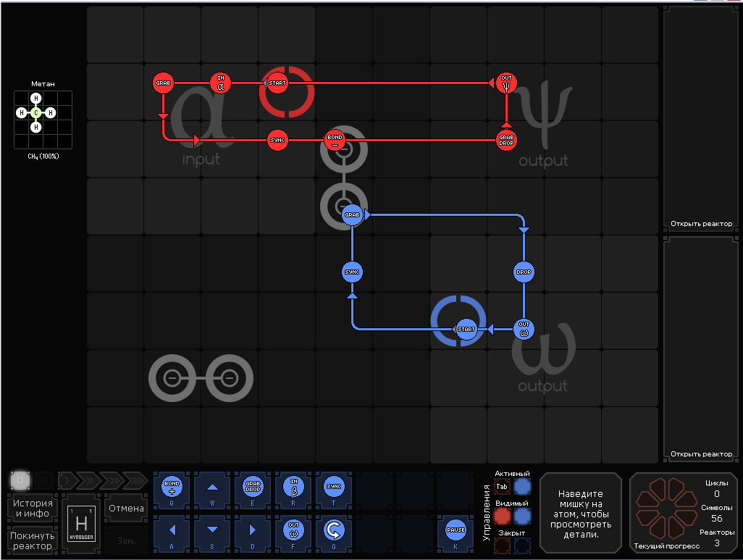
Task: Toggle the red waldo visibility under Видимый
Action: coord(502,516)
